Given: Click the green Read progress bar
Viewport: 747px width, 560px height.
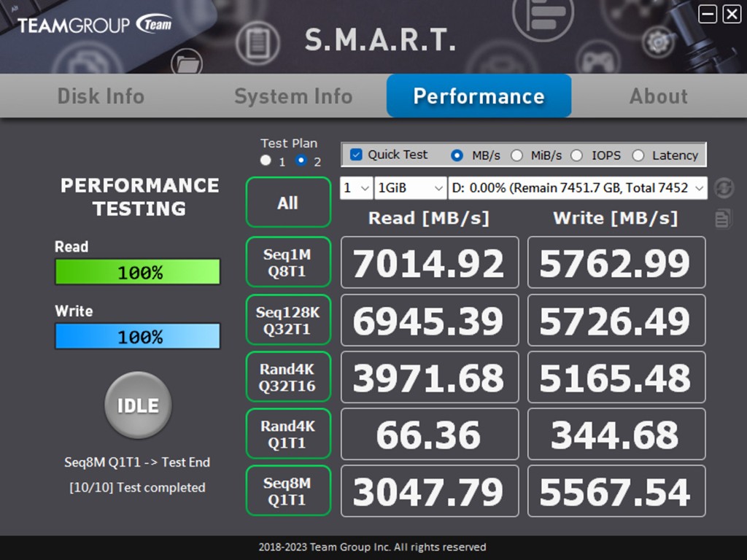Looking at the screenshot, I should (x=137, y=273).
